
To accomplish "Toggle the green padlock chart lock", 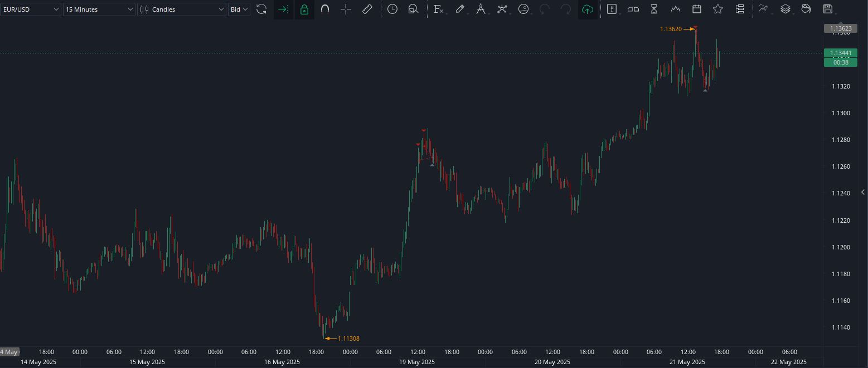I will click(x=304, y=9).
